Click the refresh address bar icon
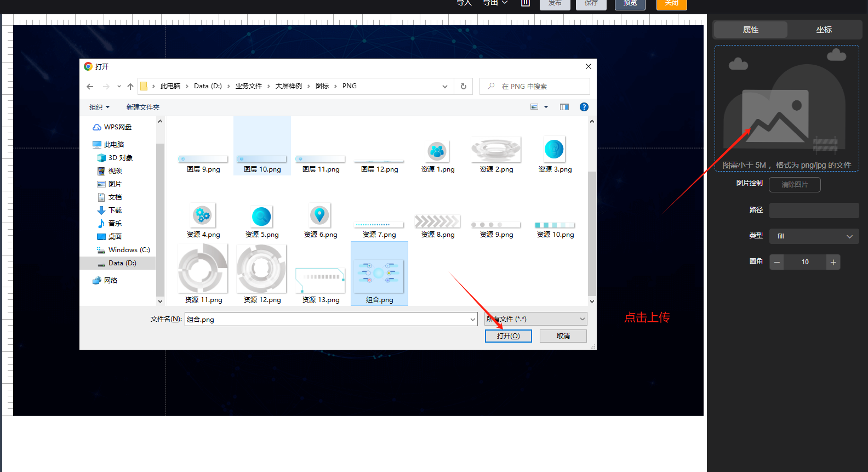The image size is (868, 472). pyautogui.click(x=464, y=87)
